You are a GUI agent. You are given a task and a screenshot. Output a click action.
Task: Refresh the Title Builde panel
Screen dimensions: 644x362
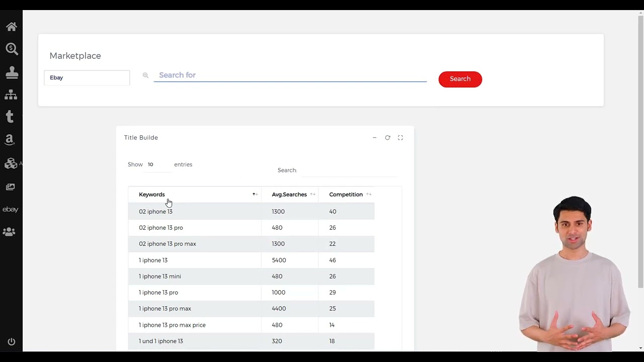pos(387,138)
